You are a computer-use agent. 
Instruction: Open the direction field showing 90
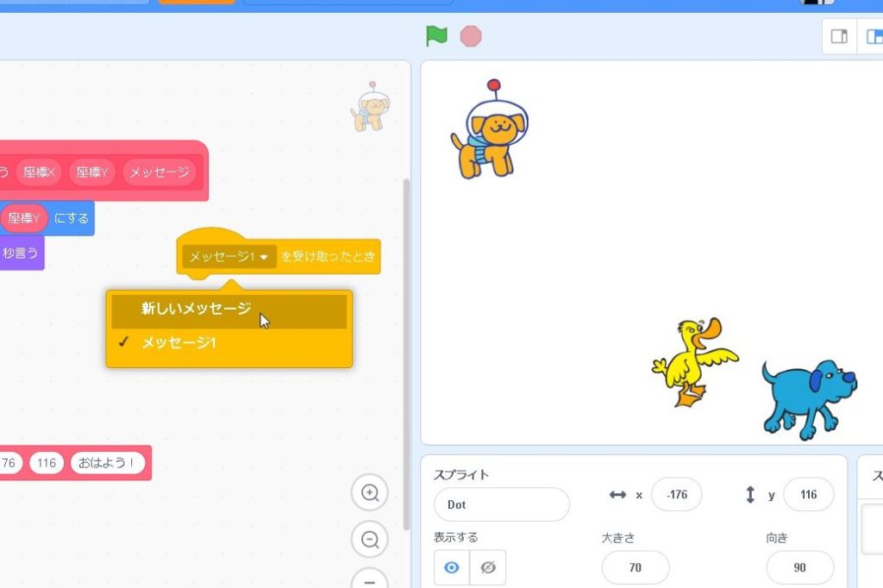(x=799, y=567)
